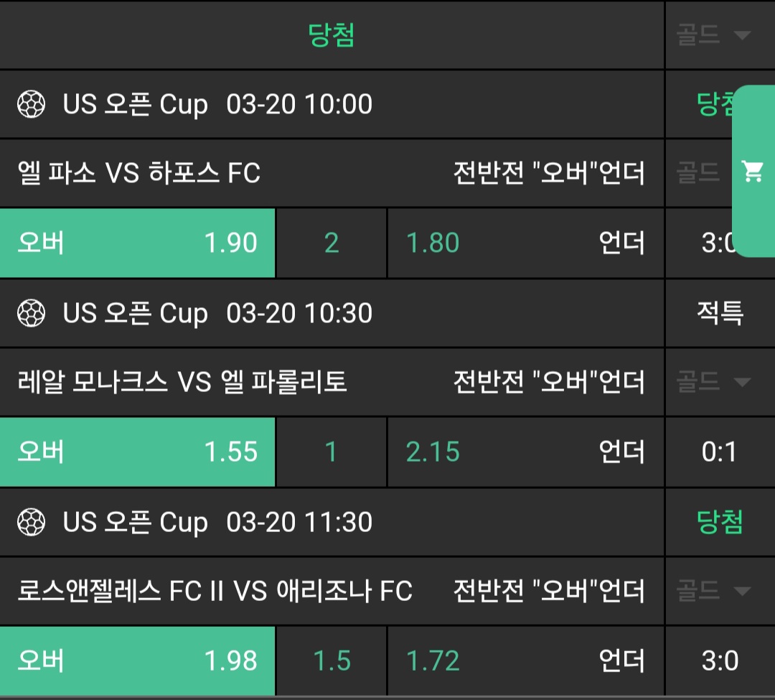Viewport: 775px width, 700px height.
Task: Click 레알 모나크스 VS 엘 파롤리토 match title
Action: [x=182, y=381]
